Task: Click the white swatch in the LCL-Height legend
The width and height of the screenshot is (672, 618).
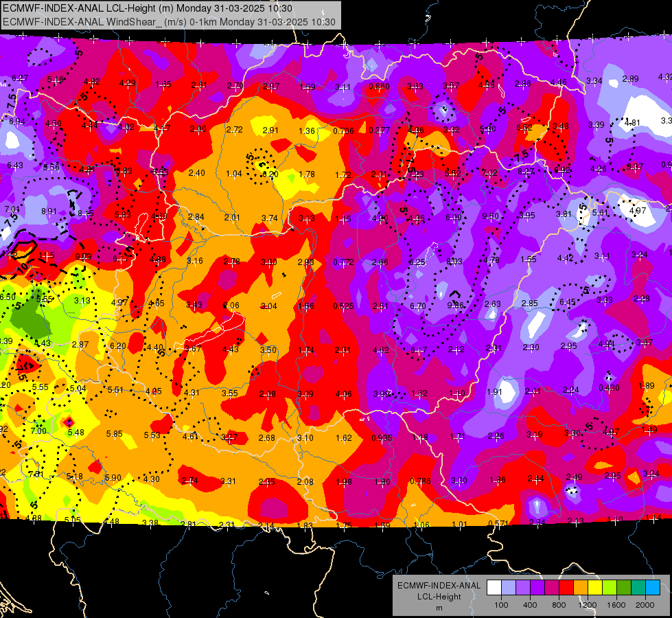Action: (494, 588)
